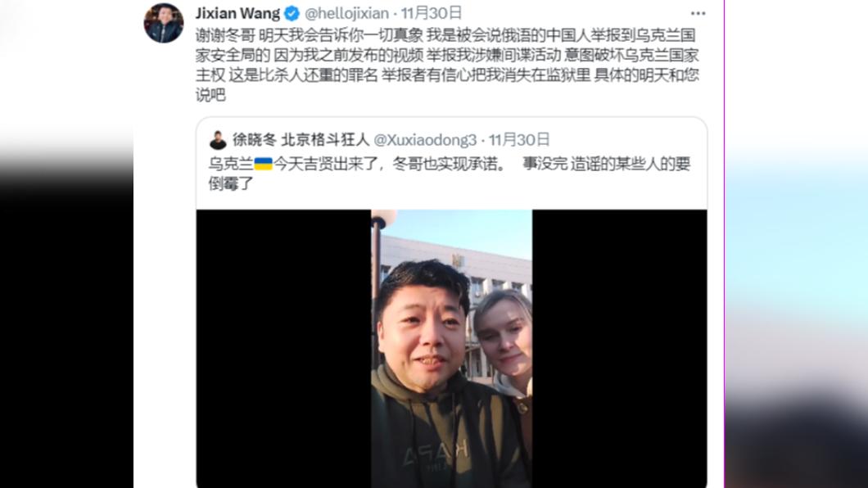
Task: Click the Ukraine flag emoji in quoted text
Action: [264, 164]
